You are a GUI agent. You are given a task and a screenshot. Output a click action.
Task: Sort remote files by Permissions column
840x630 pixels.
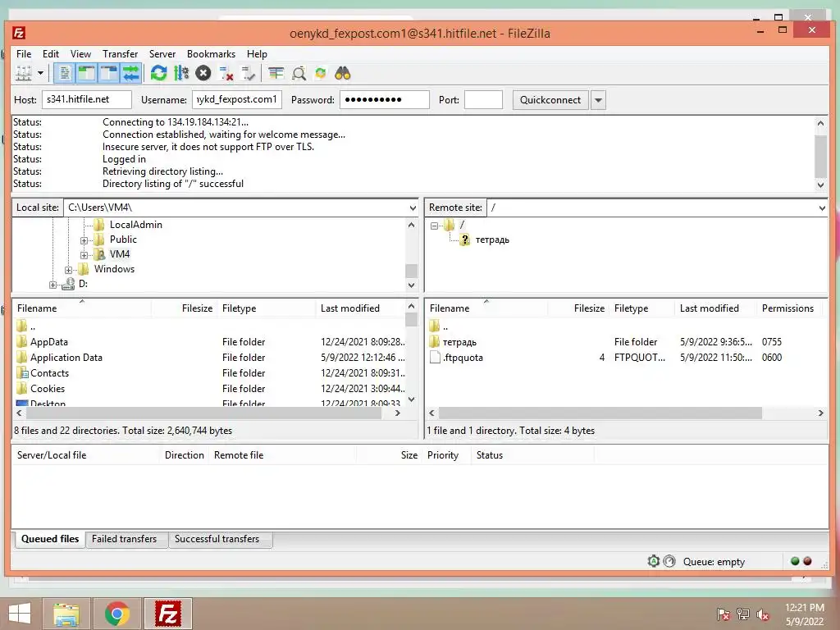787,308
